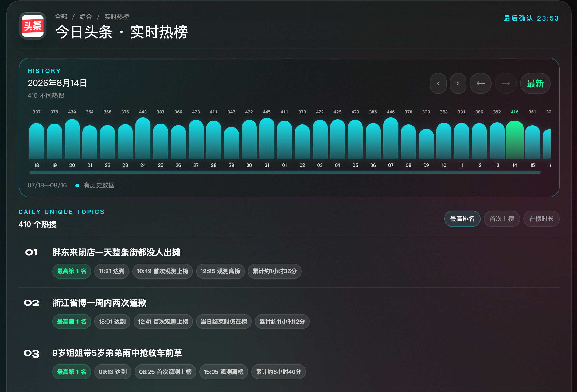Screen dimensions: 577x392
Task: Select the bar for day 31 (445)
Action: pos(267,138)
